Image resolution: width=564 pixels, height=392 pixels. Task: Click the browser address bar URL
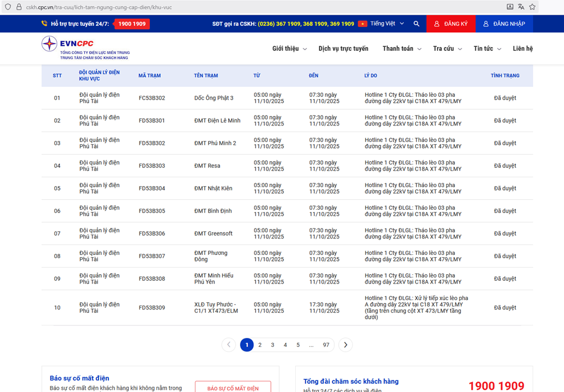point(99,7)
